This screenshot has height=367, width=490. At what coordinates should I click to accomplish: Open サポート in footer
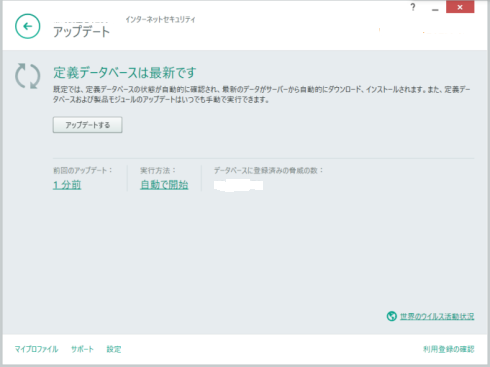[x=82, y=349]
